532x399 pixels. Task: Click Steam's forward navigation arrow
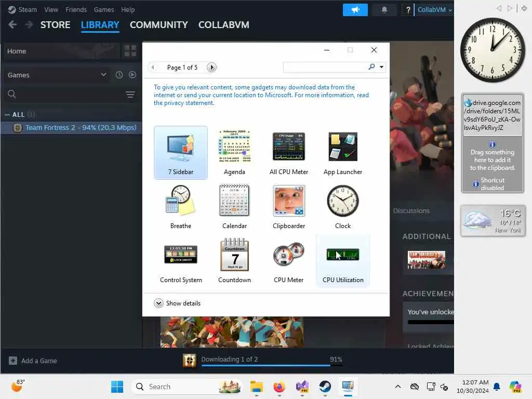coord(29,24)
